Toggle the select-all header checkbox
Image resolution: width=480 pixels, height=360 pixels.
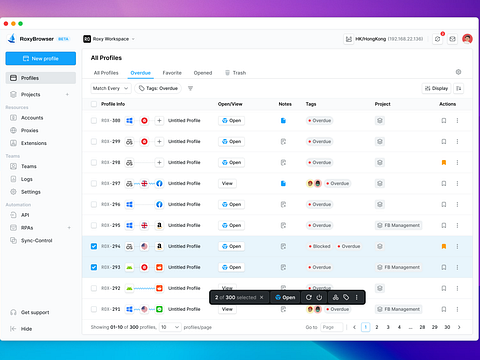[x=94, y=104]
